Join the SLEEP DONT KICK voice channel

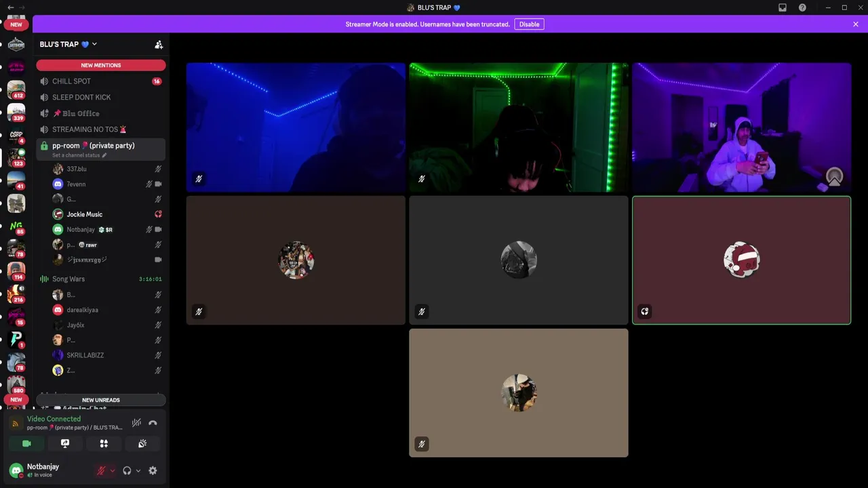coord(100,97)
